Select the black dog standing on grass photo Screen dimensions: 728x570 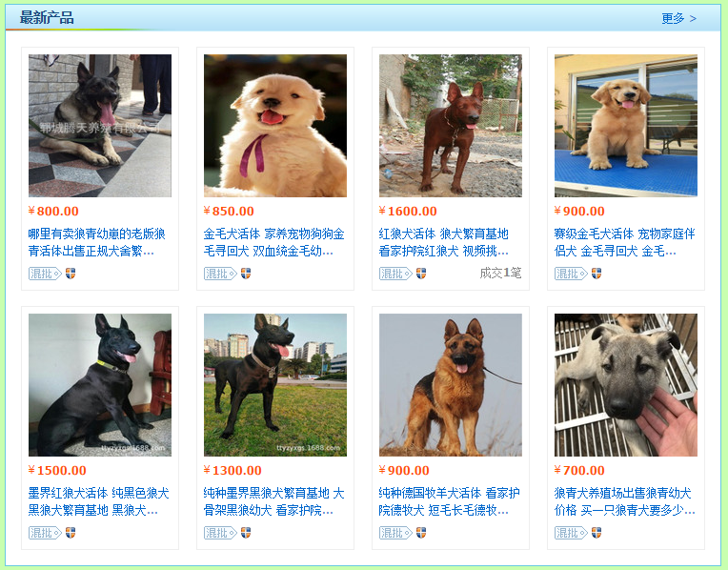click(275, 385)
